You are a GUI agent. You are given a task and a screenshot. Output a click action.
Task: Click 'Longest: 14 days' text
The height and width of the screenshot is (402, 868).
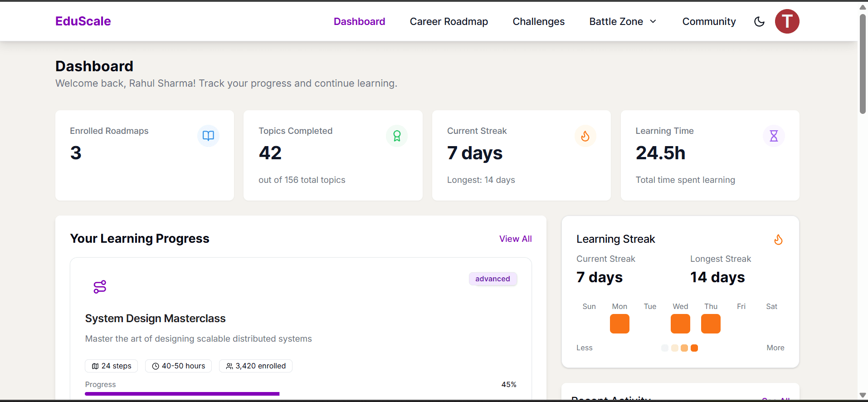[481, 180]
